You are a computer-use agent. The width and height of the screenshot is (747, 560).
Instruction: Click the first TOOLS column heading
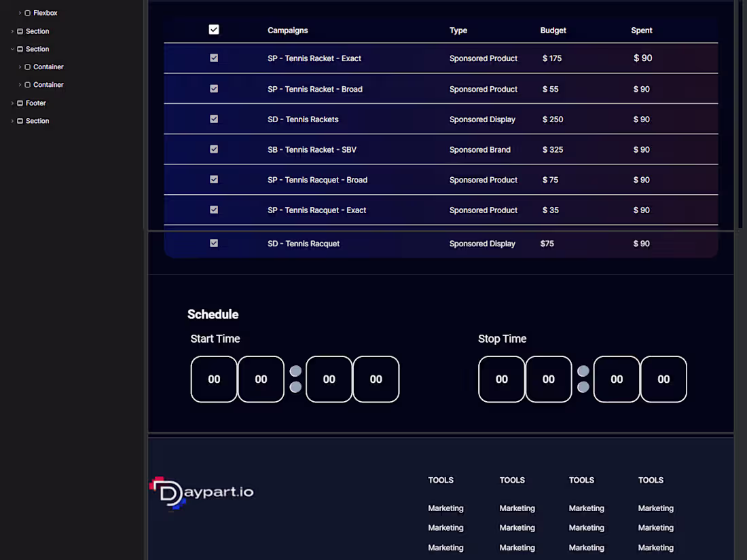441,480
